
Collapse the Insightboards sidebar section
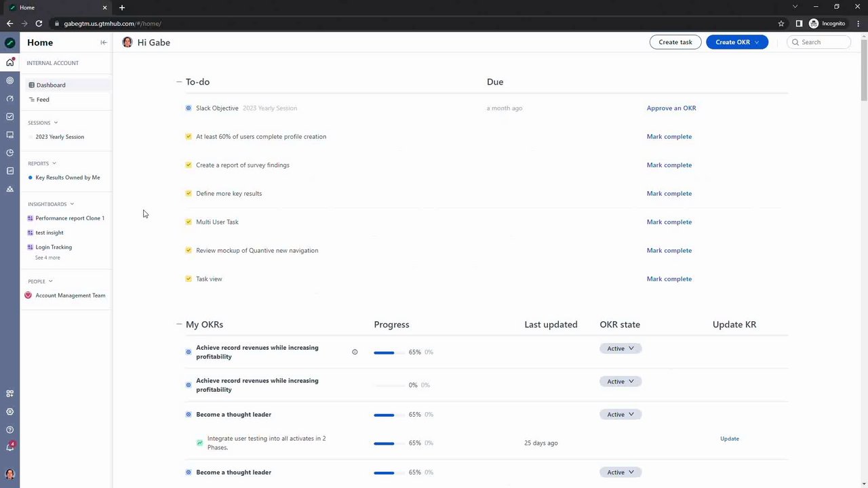click(72, 204)
